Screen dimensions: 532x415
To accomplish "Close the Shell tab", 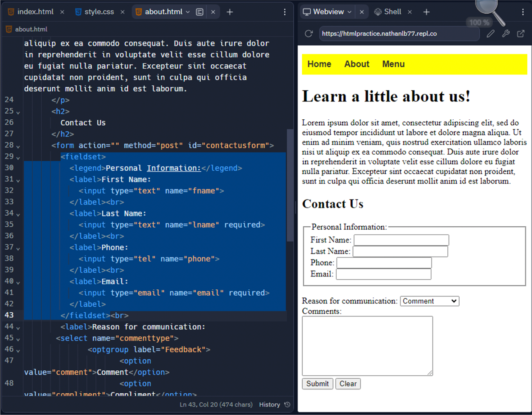I will pos(410,12).
